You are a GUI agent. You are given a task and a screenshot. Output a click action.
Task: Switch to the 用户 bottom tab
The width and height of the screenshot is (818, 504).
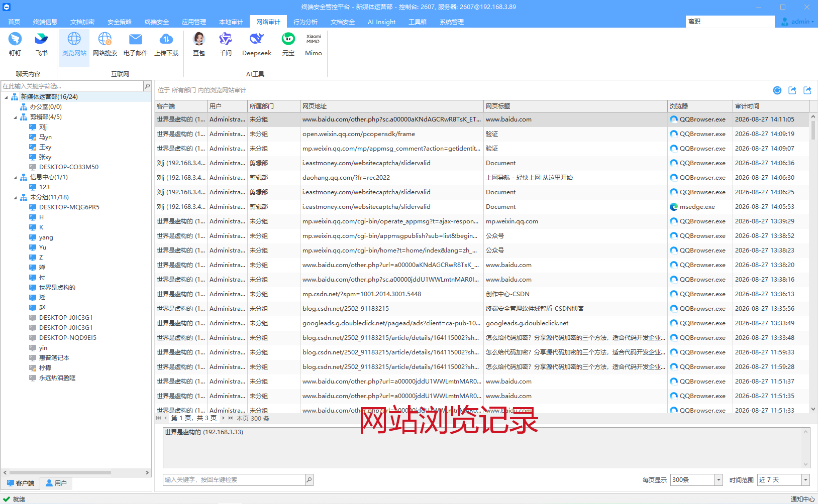coord(56,483)
